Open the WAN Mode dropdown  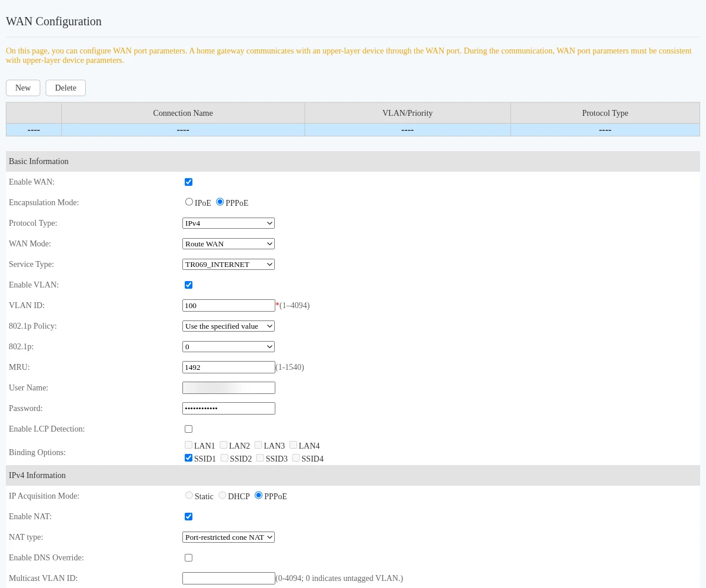pyautogui.click(x=228, y=243)
